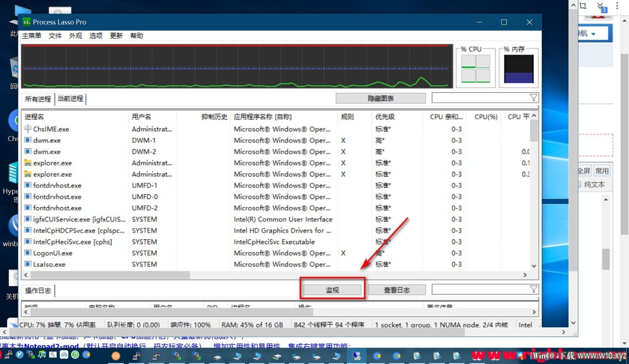The height and width of the screenshot is (364, 629).
Task: Sort by the 应用程序名称 [自称] column header
Action: tap(284, 117)
